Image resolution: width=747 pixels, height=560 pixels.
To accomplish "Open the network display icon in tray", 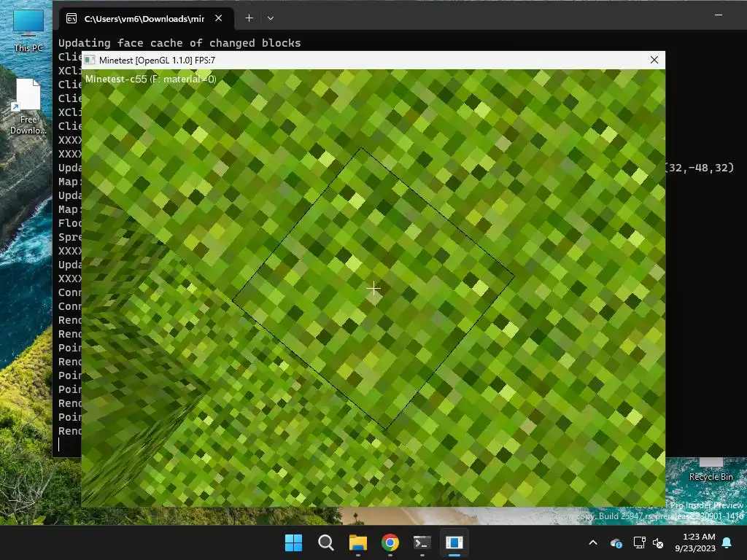I will (639, 542).
